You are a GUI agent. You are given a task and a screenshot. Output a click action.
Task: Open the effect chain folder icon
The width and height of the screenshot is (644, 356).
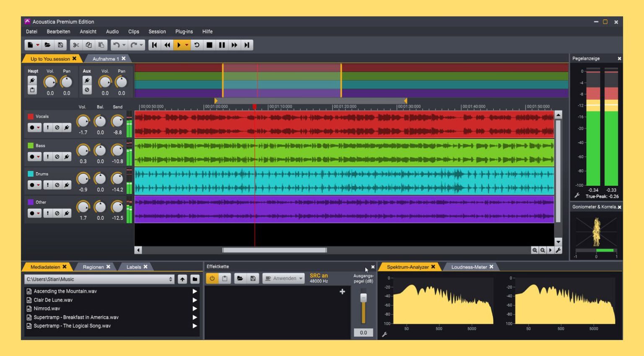(x=240, y=278)
